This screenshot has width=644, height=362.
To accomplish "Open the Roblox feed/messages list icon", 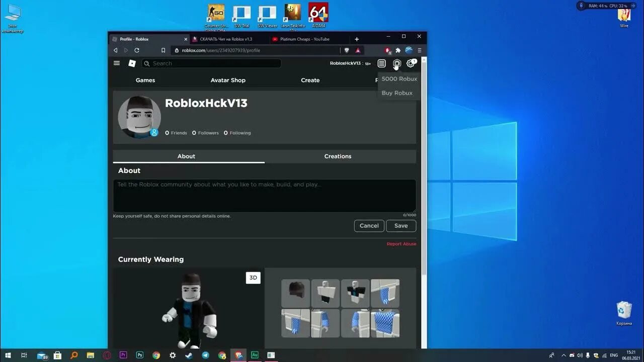I will click(382, 63).
